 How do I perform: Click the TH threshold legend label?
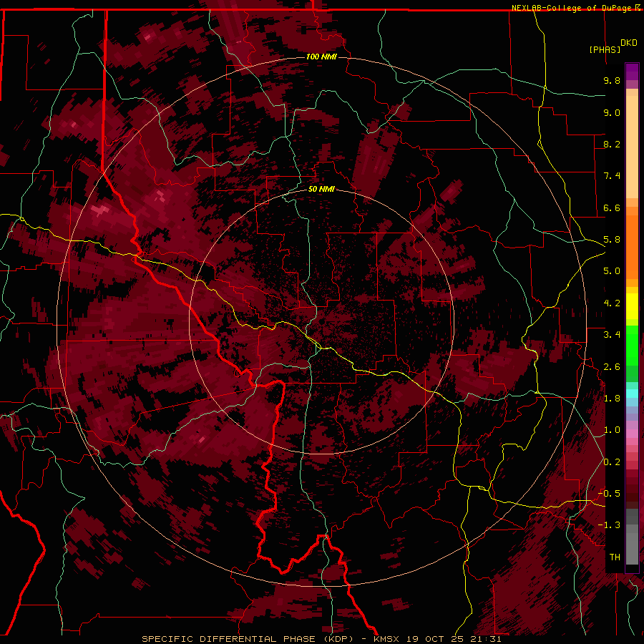click(x=615, y=557)
